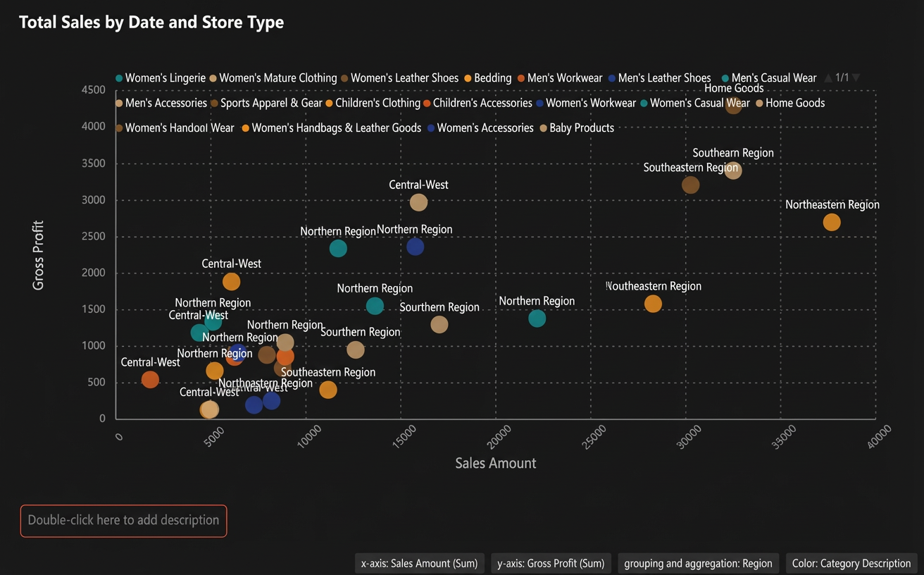The image size is (924, 575).
Task: Toggle Women's Leather Shoes legend entry
Action: coord(399,78)
